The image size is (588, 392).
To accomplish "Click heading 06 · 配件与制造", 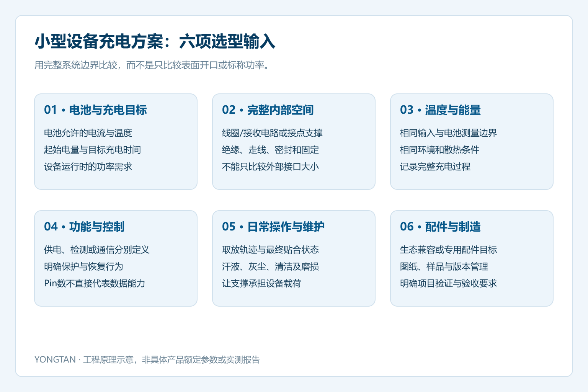I will (440, 227).
